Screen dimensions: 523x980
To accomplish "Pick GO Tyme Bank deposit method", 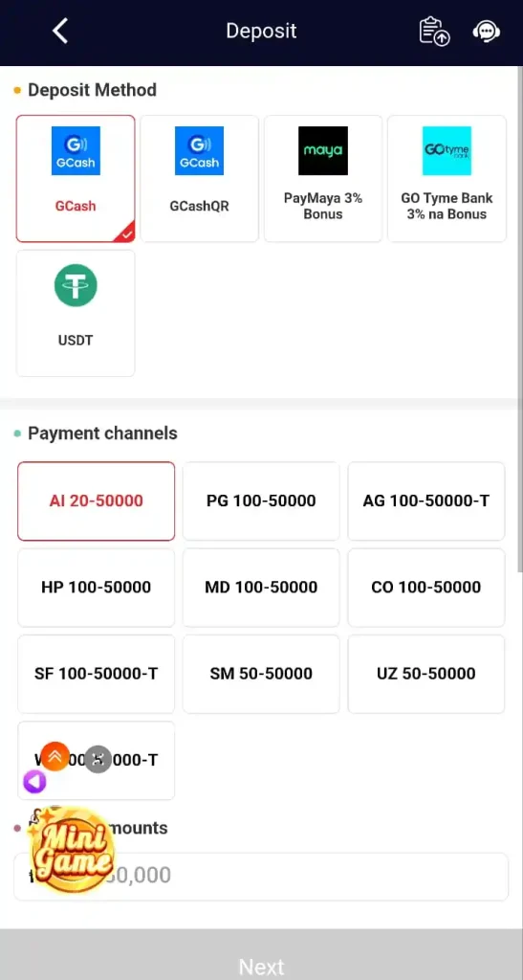I will pyautogui.click(x=447, y=179).
